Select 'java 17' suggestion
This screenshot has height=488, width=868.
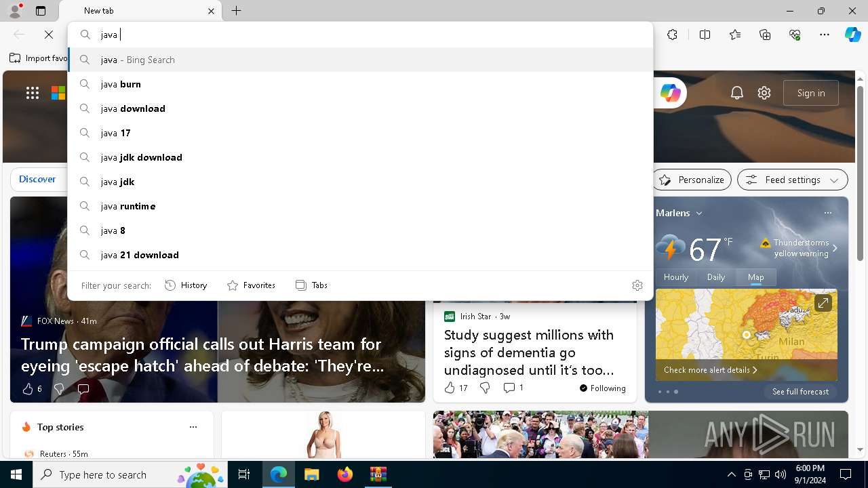coord(361,133)
